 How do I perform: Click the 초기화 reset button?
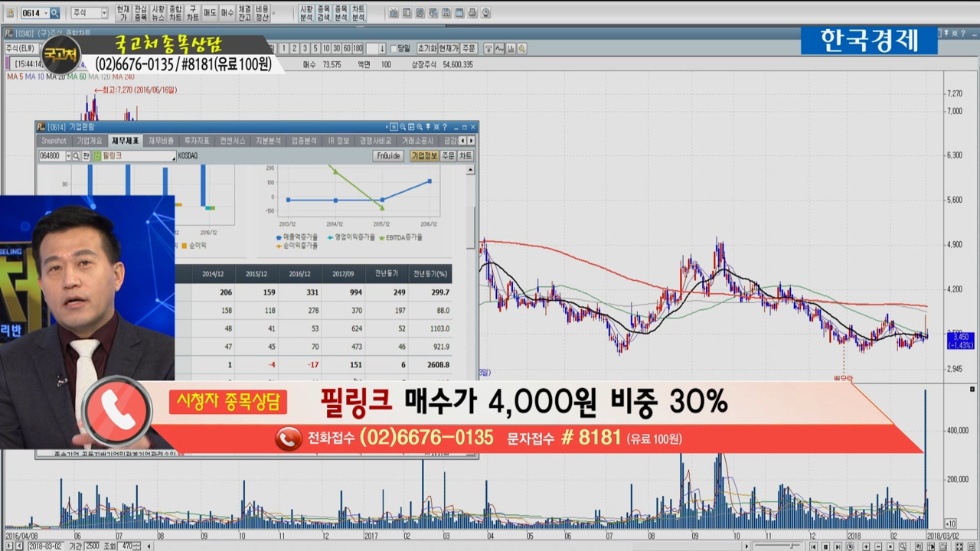click(427, 48)
